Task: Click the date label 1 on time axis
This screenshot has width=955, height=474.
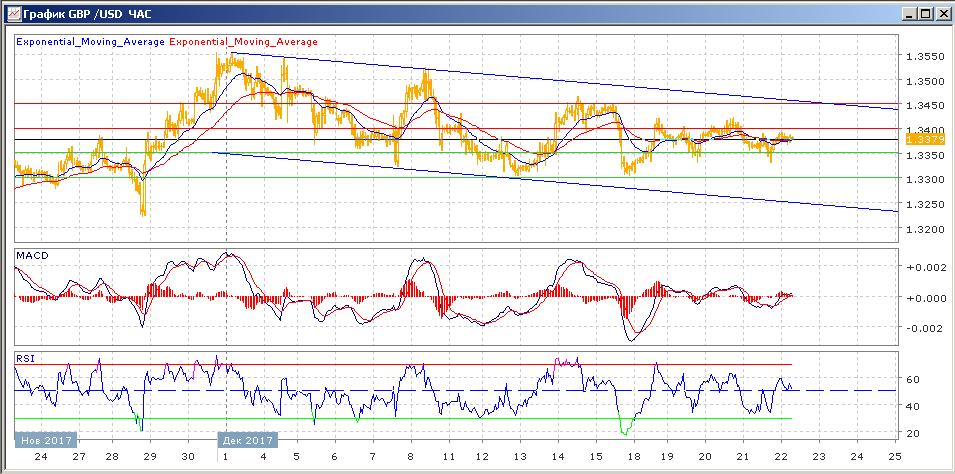Action: coord(226,457)
